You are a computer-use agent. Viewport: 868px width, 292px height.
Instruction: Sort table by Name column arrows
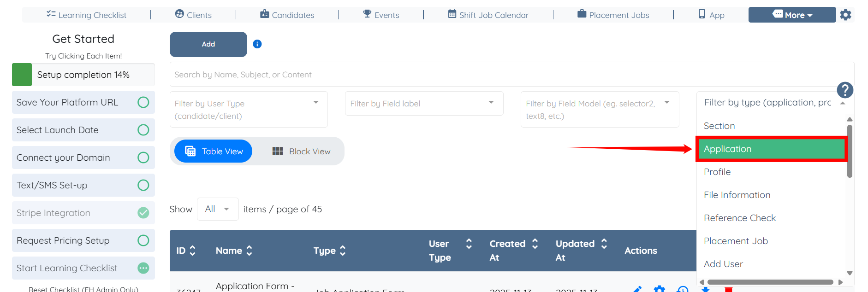coord(250,251)
